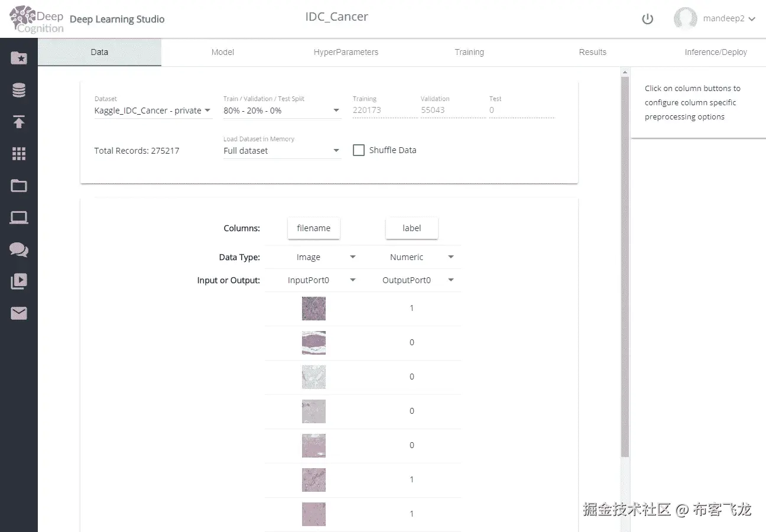Open the grid apps sidebar icon
766x532 pixels.
[x=19, y=154]
